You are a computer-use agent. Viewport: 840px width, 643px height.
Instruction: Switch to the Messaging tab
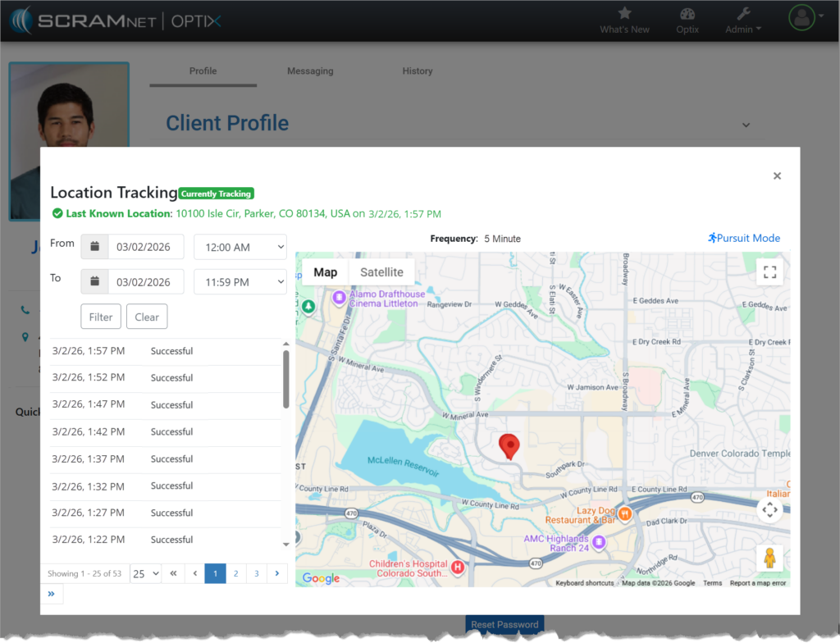[x=310, y=71]
